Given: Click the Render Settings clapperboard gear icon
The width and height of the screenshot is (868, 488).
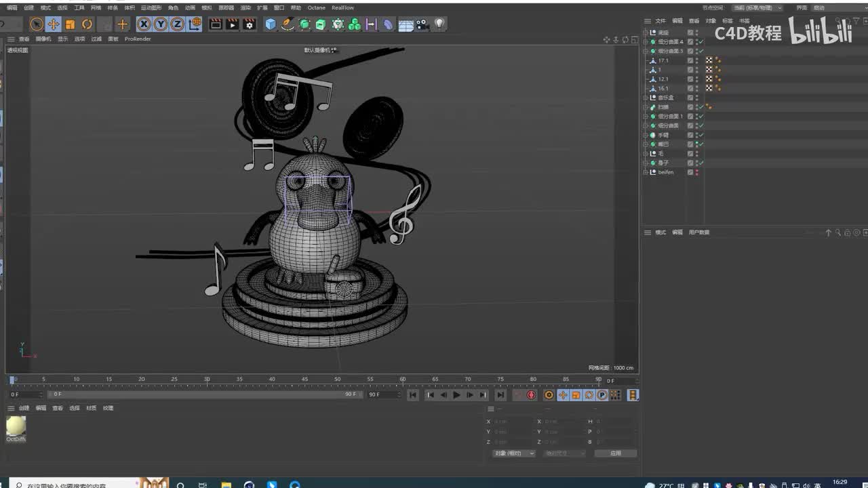Looking at the screenshot, I should (x=250, y=24).
